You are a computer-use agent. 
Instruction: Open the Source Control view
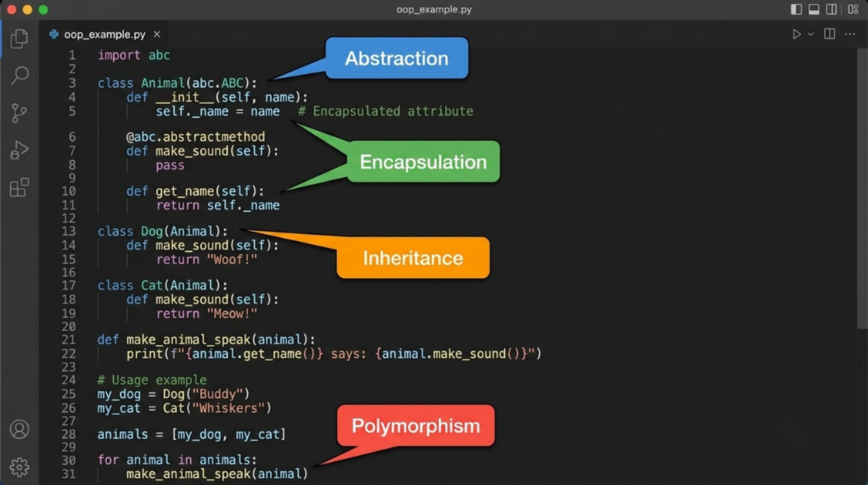click(x=19, y=113)
